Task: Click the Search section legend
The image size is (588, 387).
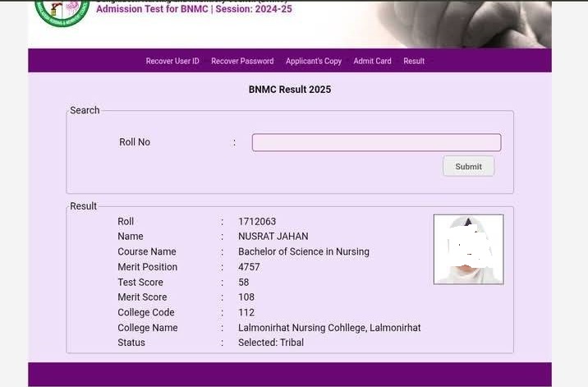Action: point(85,110)
